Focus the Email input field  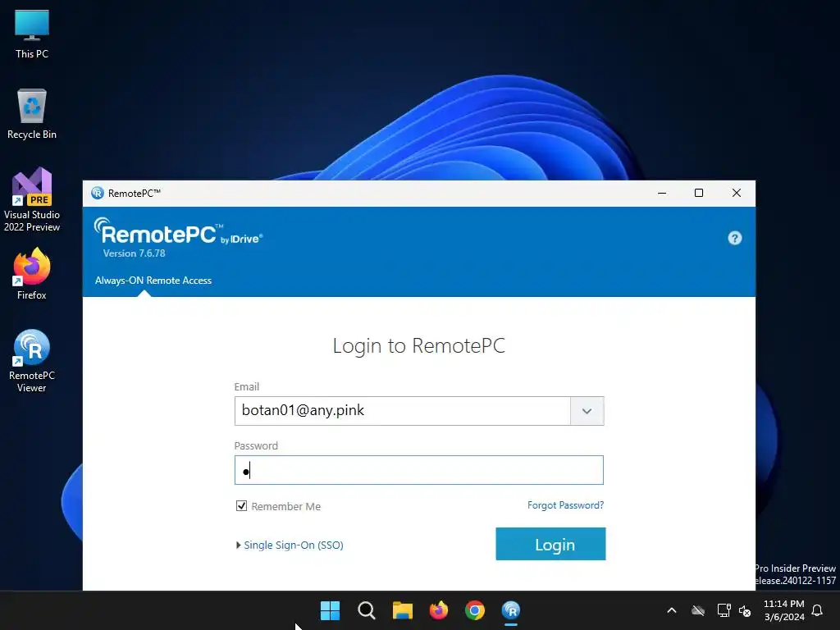point(402,411)
